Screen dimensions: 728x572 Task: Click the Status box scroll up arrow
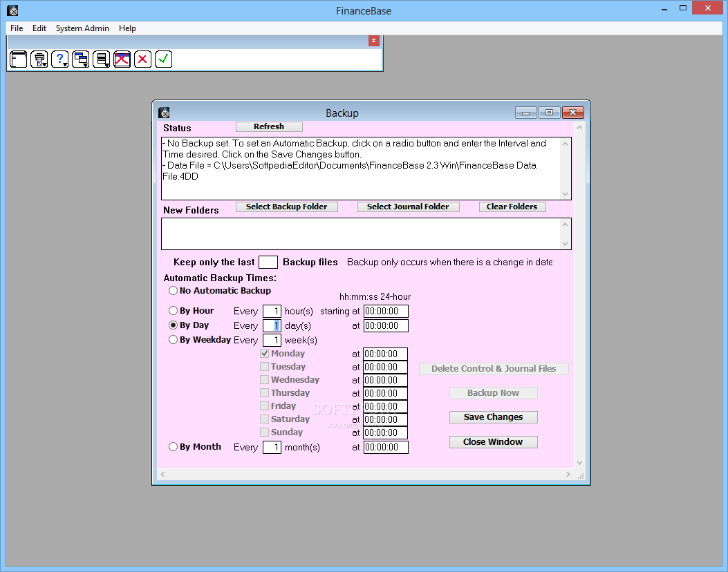tap(565, 144)
